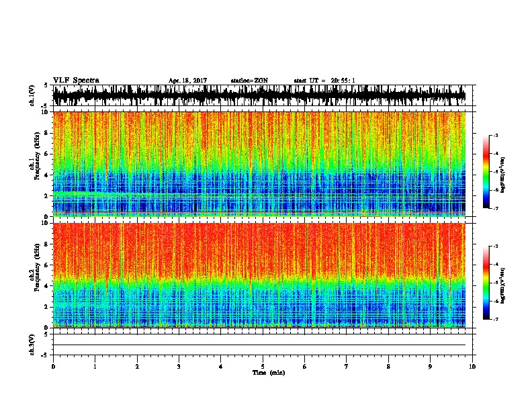Image resolution: width=532 pixels, height=411 pixels.
Task: Click the time axis tick label "9"
Action: pyautogui.click(x=430, y=367)
